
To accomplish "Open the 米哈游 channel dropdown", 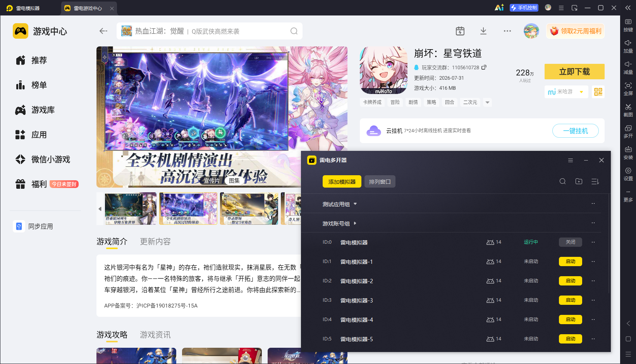I will pyautogui.click(x=566, y=92).
